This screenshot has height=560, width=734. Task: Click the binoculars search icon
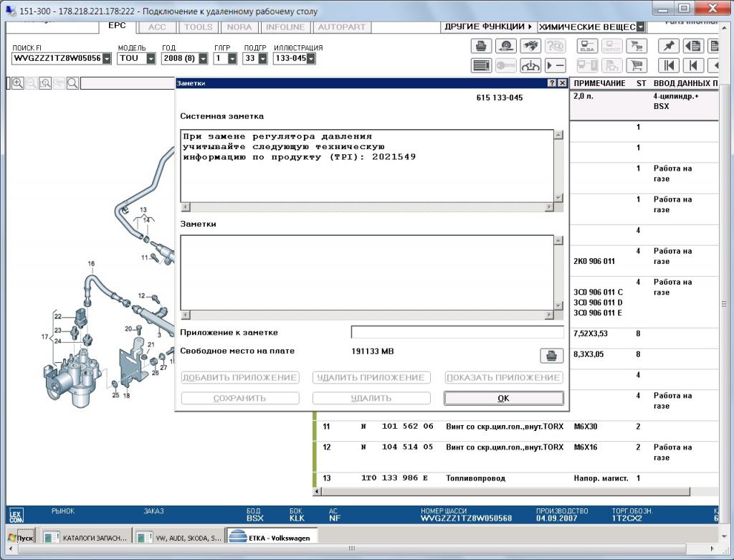point(530,46)
